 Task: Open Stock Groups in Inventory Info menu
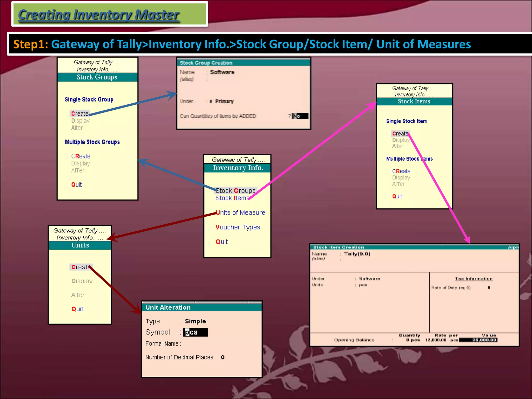click(235, 191)
